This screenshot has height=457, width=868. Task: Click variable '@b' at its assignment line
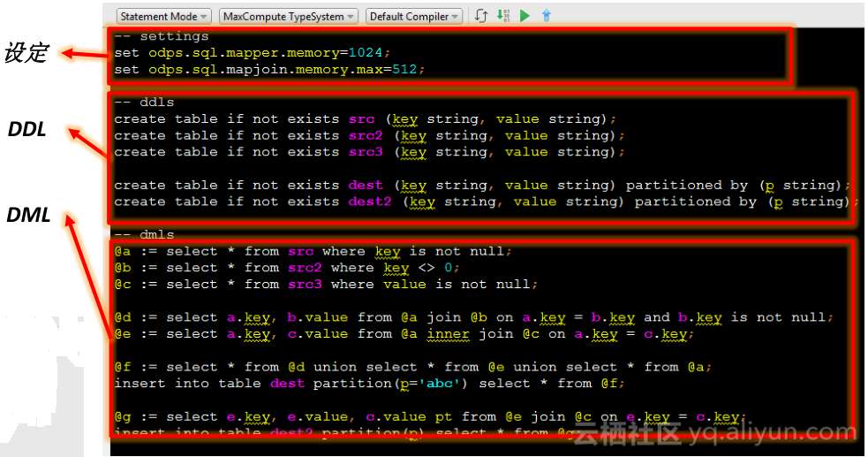click(123, 268)
